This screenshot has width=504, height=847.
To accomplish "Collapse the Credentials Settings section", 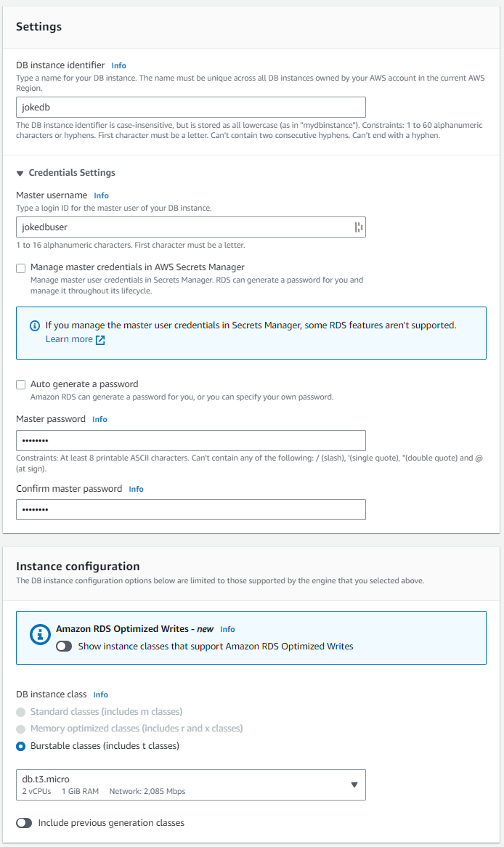I will (x=20, y=173).
